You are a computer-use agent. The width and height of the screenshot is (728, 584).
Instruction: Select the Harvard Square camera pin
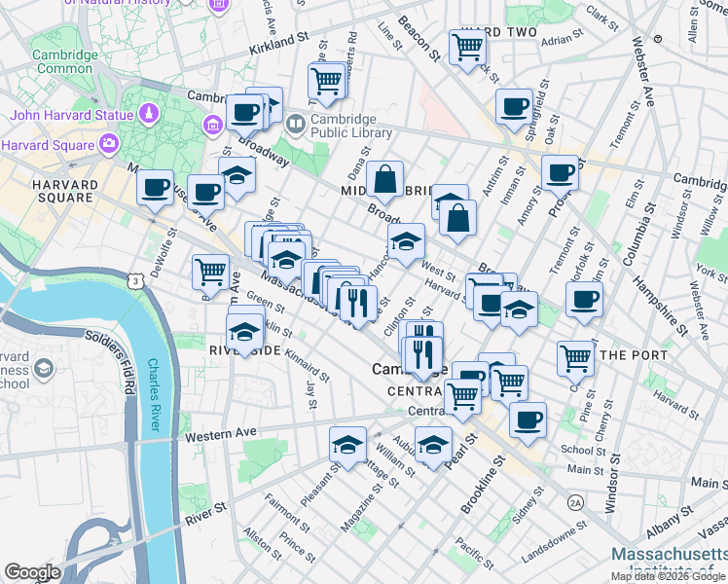click(110, 144)
